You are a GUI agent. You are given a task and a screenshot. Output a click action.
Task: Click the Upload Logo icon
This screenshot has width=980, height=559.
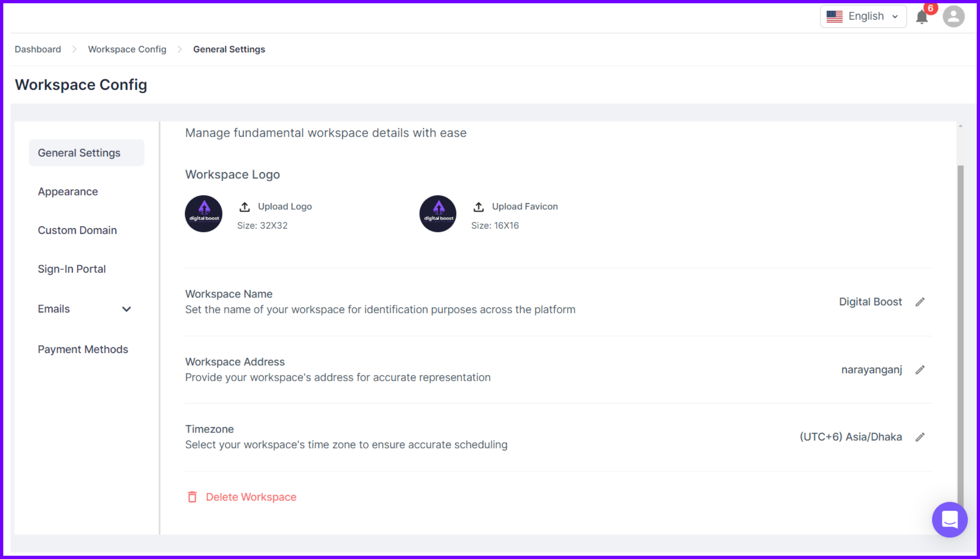244,206
